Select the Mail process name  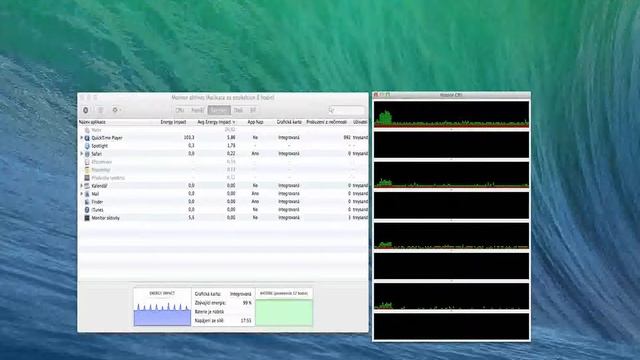tap(95, 194)
